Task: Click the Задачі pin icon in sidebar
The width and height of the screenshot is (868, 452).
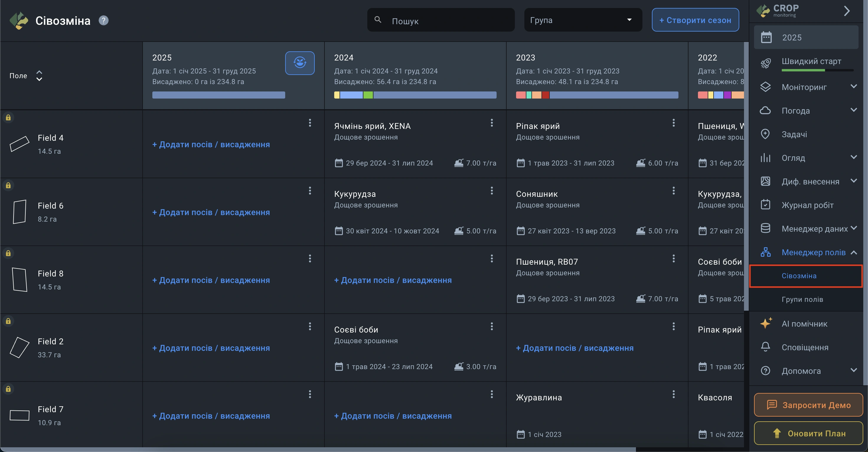Action: tap(765, 134)
